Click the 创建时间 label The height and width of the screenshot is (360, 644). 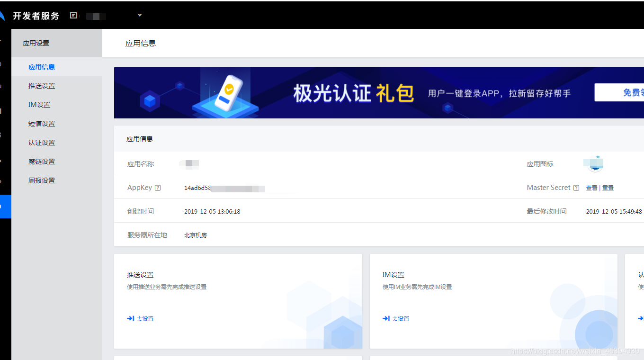coord(141,211)
